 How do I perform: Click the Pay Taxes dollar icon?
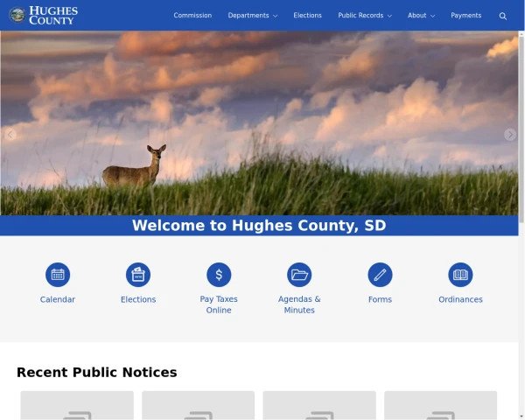(219, 275)
